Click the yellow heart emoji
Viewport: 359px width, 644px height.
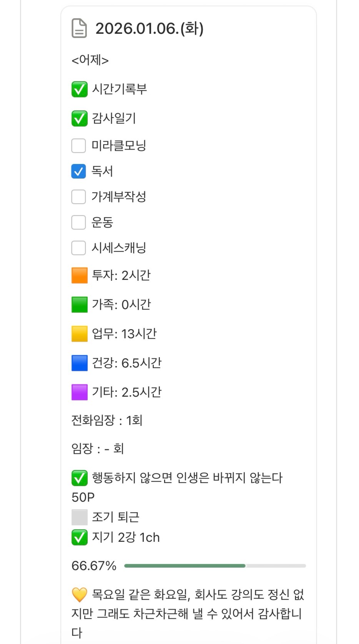[x=80, y=595]
